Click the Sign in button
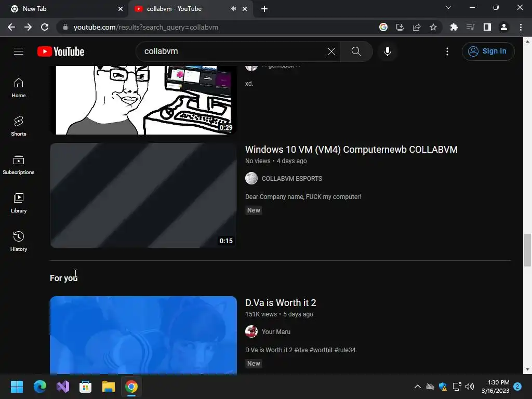The image size is (532, 399). tap(488, 51)
